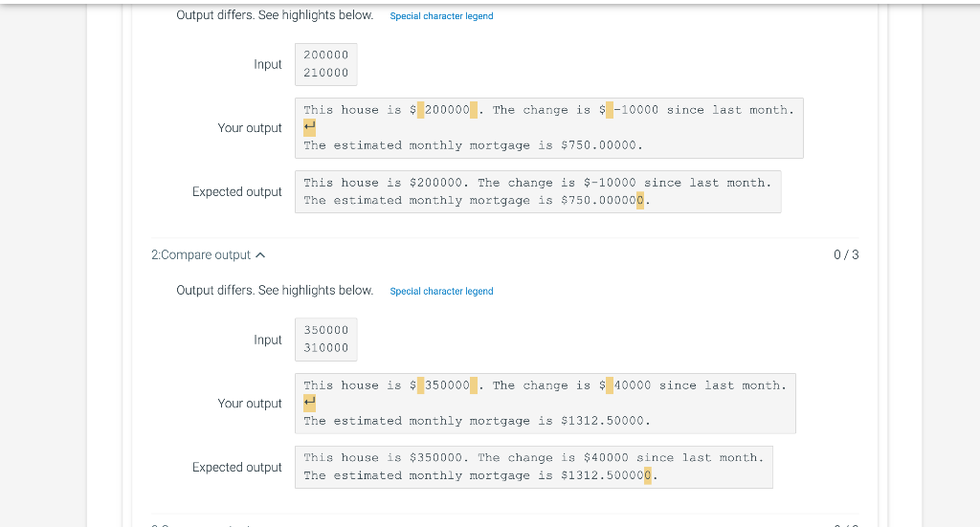Click expected line 'This house is $200000.'

(x=386, y=183)
